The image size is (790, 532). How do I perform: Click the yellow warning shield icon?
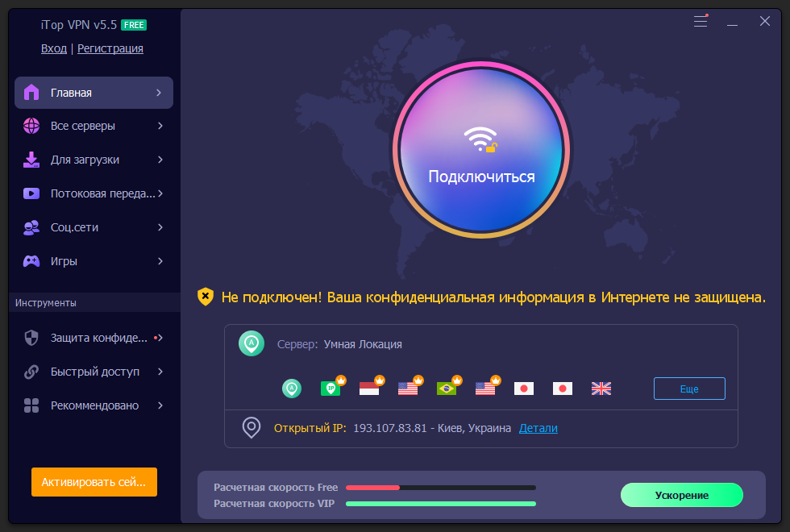click(206, 297)
